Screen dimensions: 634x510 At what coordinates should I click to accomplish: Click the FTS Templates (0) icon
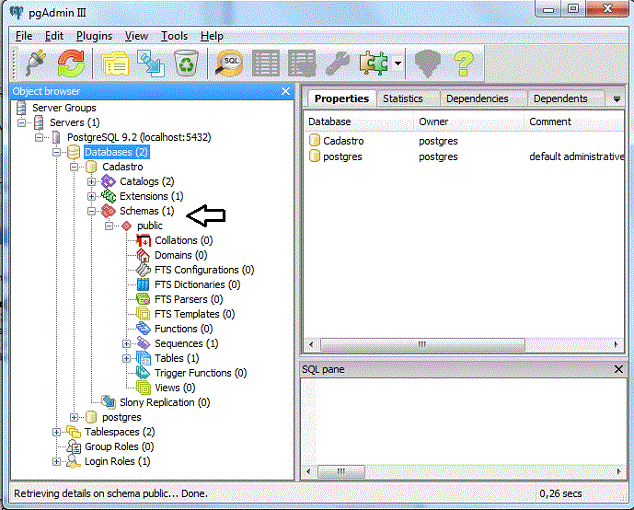tap(144, 314)
